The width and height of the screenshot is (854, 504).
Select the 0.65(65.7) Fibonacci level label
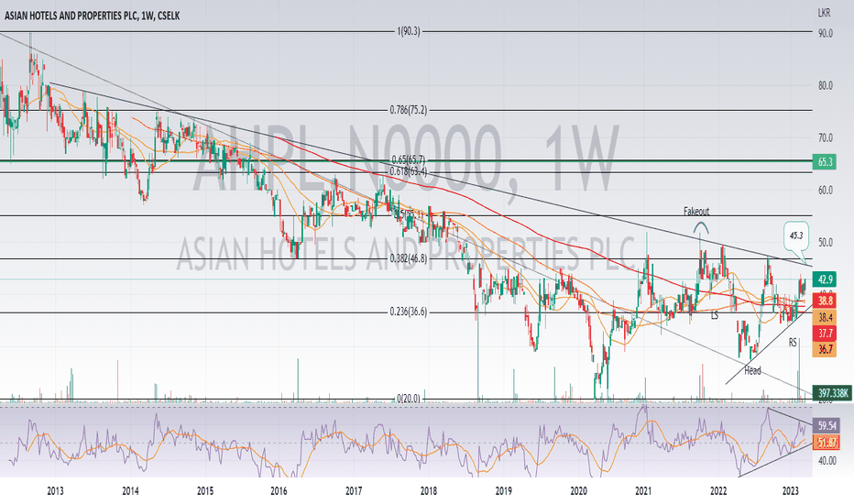(409, 159)
